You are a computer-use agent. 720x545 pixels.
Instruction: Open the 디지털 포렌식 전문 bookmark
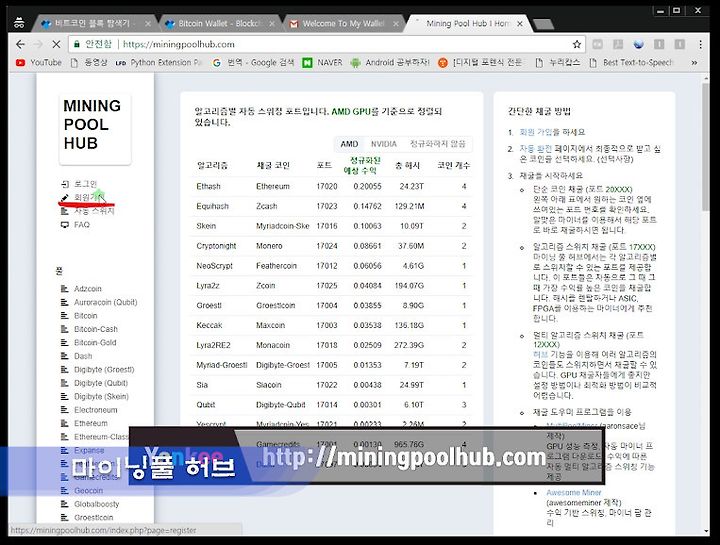480,62
